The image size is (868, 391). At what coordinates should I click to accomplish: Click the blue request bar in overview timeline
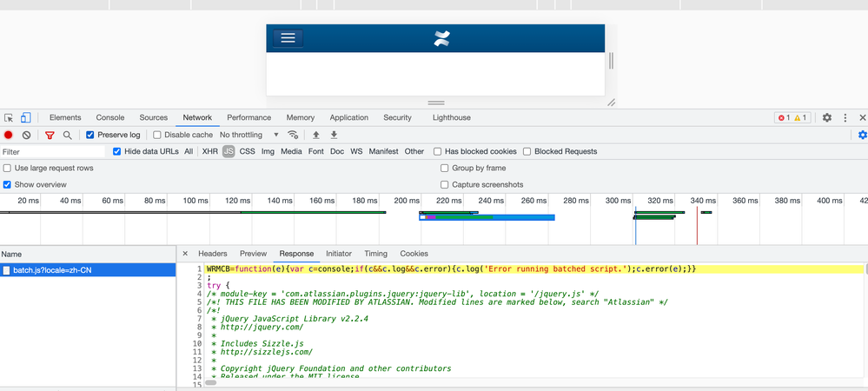pyautogui.click(x=487, y=217)
